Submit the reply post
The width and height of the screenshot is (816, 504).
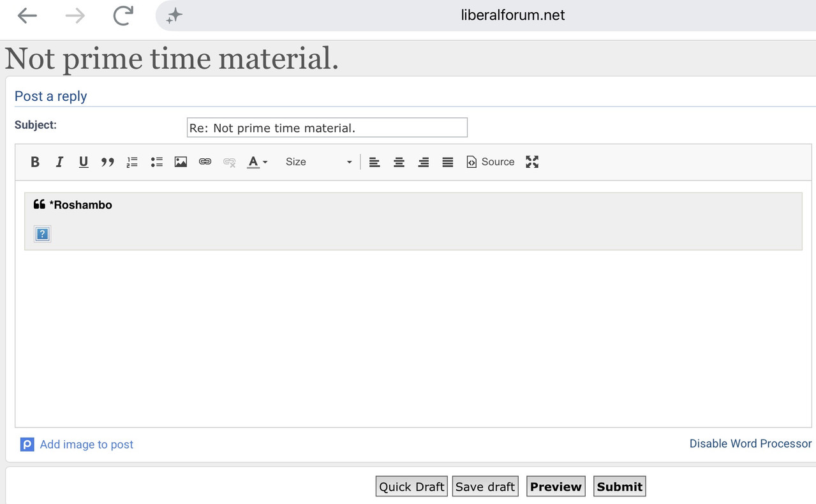point(619,486)
